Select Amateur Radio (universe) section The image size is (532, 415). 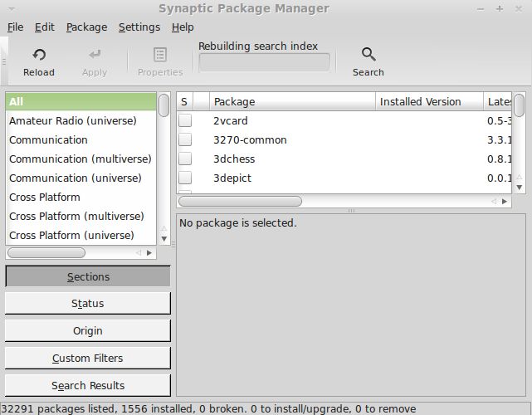(81, 121)
